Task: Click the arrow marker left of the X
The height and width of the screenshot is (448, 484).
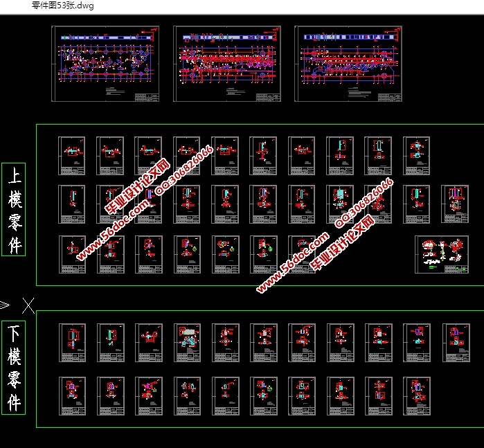Action: click(x=5, y=305)
